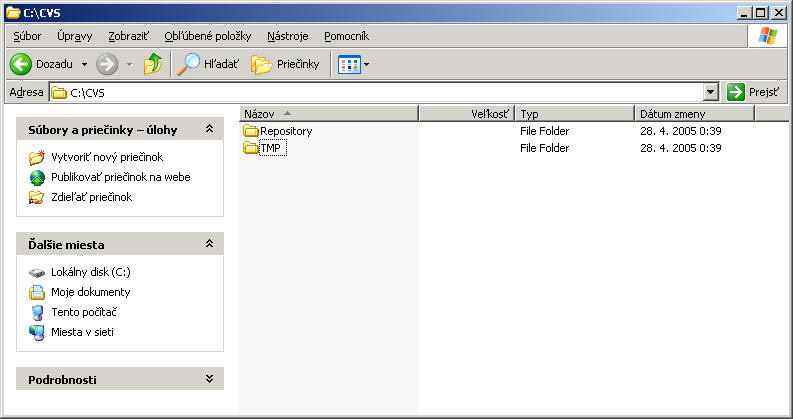Select the Repository folder name
Viewport: 793px width, 419px height.
[286, 131]
